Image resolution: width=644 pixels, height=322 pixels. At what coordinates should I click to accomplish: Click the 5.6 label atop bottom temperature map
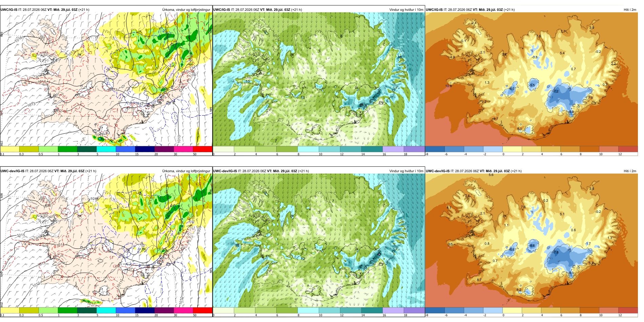(491, 175)
